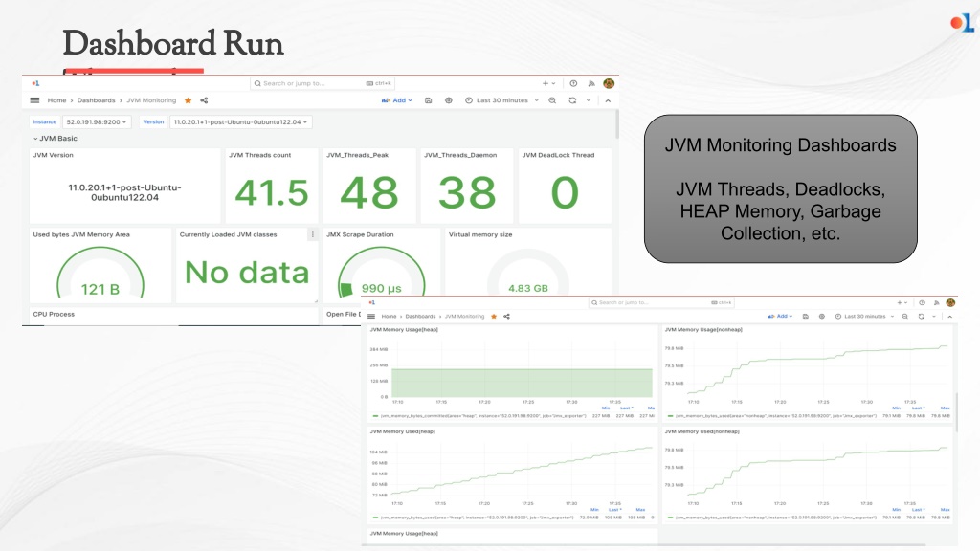Click the JMX Scrape Duration panel title
Image resolution: width=980 pixels, height=551 pixels.
coord(360,234)
